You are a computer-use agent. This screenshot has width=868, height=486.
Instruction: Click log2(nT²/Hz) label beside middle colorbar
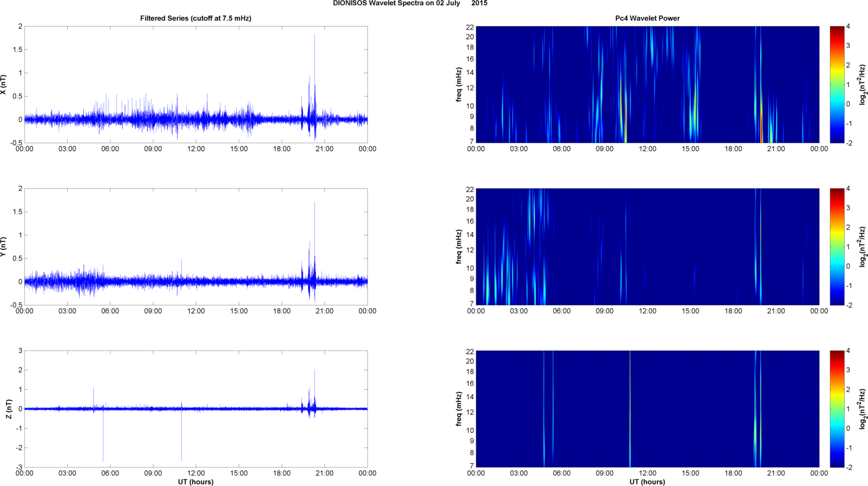(863, 247)
